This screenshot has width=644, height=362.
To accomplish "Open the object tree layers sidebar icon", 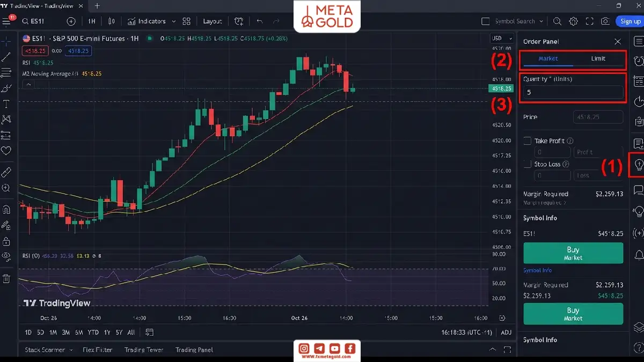I will 639,327.
